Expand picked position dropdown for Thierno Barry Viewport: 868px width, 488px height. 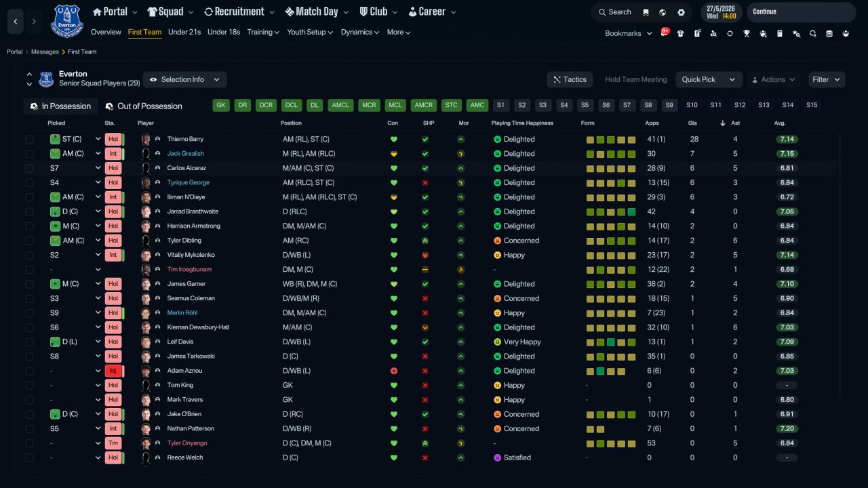[x=98, y=139]
